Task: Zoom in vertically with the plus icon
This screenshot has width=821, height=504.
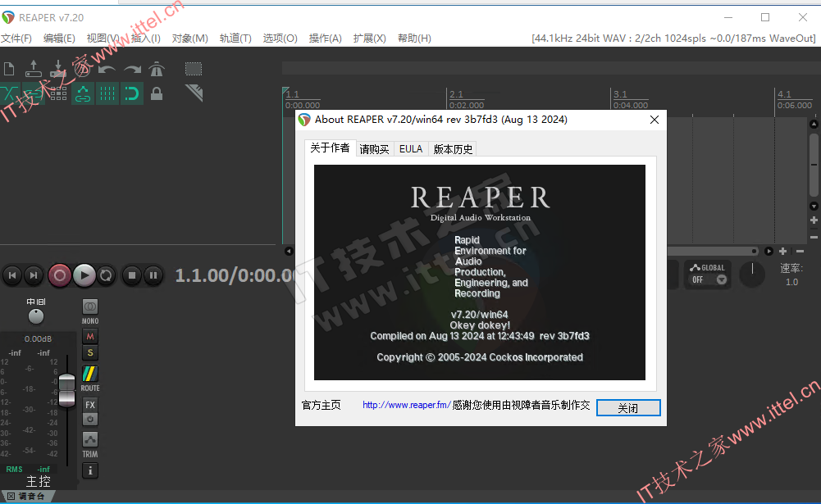Action: tap(814, 220)
